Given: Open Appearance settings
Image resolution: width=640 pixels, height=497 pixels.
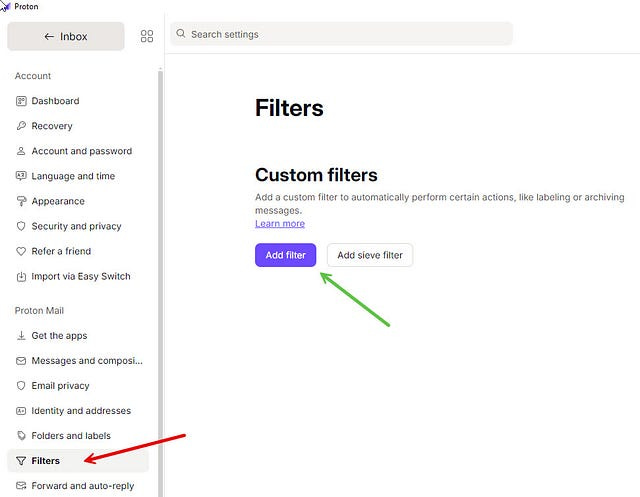Looking at the screenshot, I should [x=78, y=201].
